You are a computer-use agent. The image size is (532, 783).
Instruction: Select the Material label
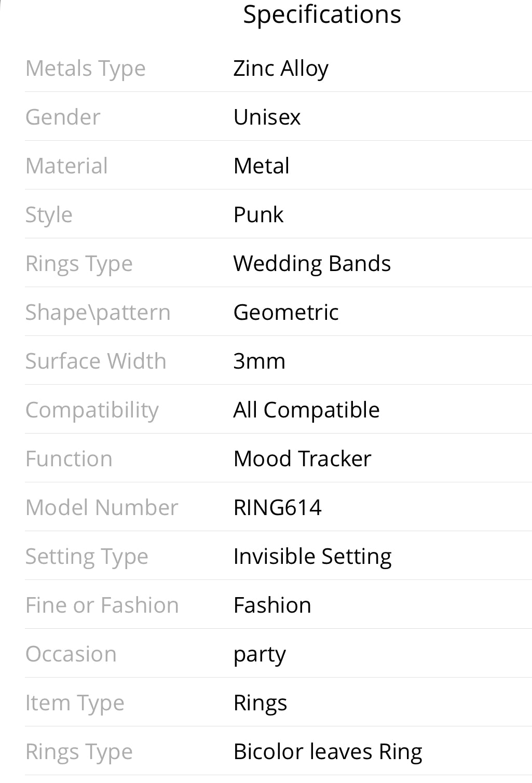pos(66,166)
